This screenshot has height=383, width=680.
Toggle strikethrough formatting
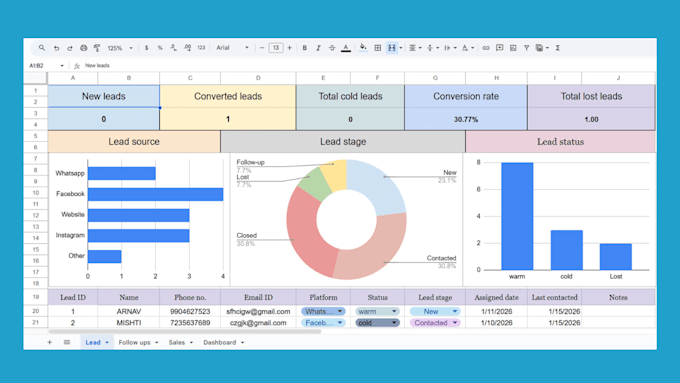pos(332,48)
